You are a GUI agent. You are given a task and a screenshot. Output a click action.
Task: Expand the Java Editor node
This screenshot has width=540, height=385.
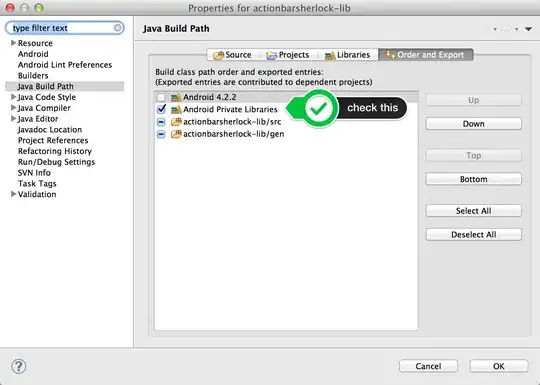pyautogui.click(x=13, y=119)
